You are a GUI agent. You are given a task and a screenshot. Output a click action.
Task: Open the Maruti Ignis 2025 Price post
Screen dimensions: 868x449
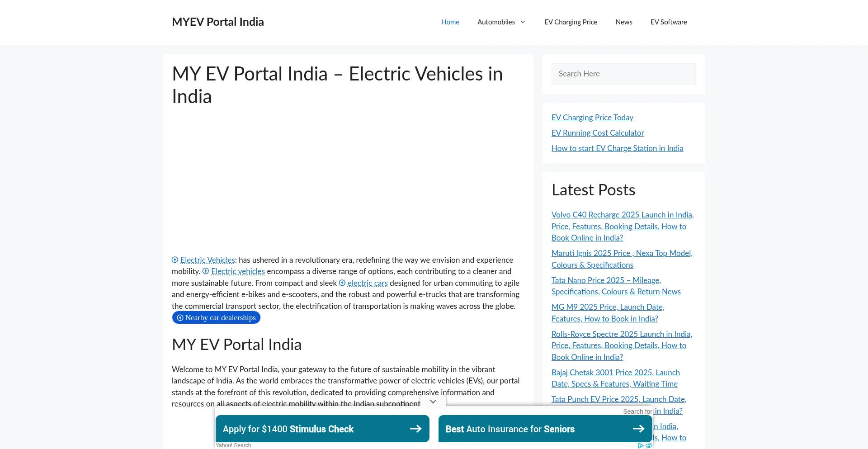point(622,259)
